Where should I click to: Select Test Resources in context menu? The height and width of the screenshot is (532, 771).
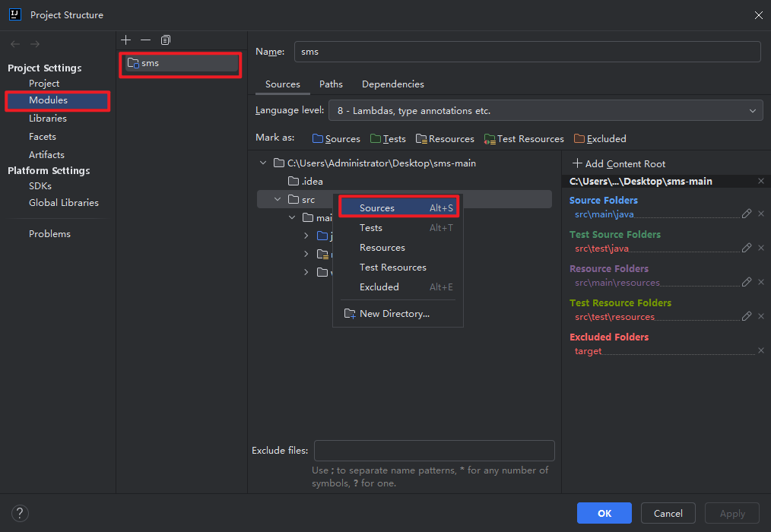(x=398, y=267)
